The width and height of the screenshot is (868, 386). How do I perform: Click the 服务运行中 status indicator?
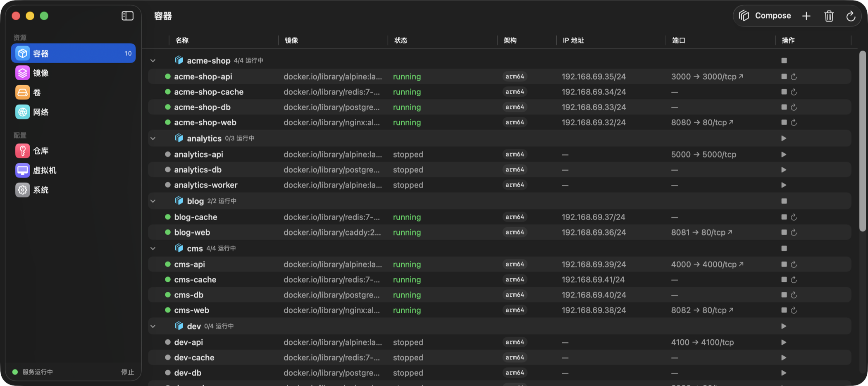[x=33, y=372]
